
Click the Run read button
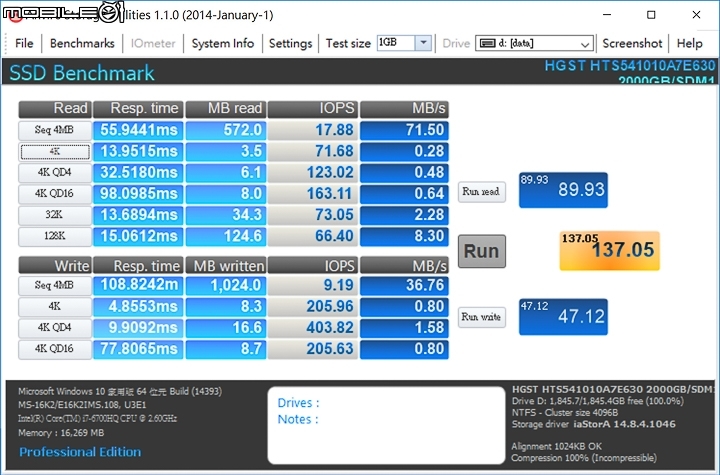coord(482,192)
